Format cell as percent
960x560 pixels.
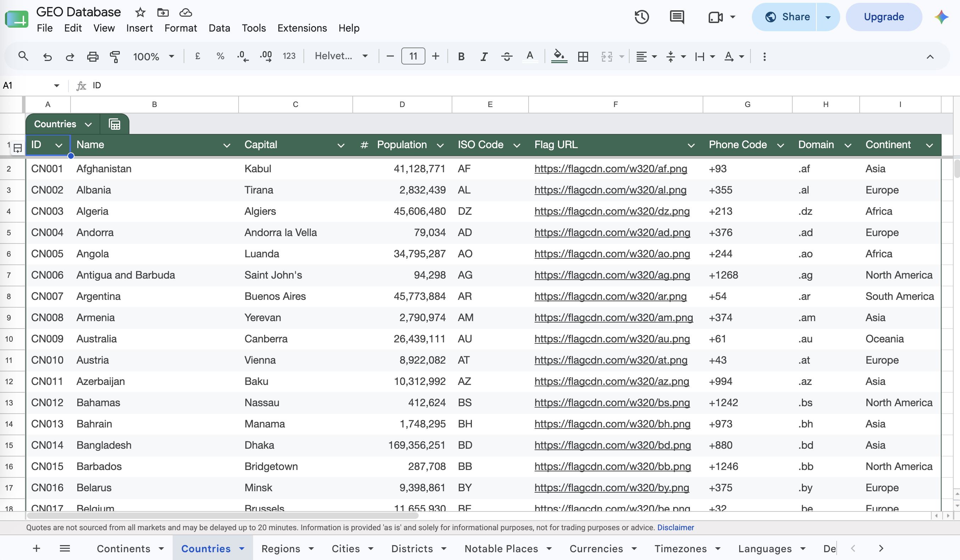point(220,56)
